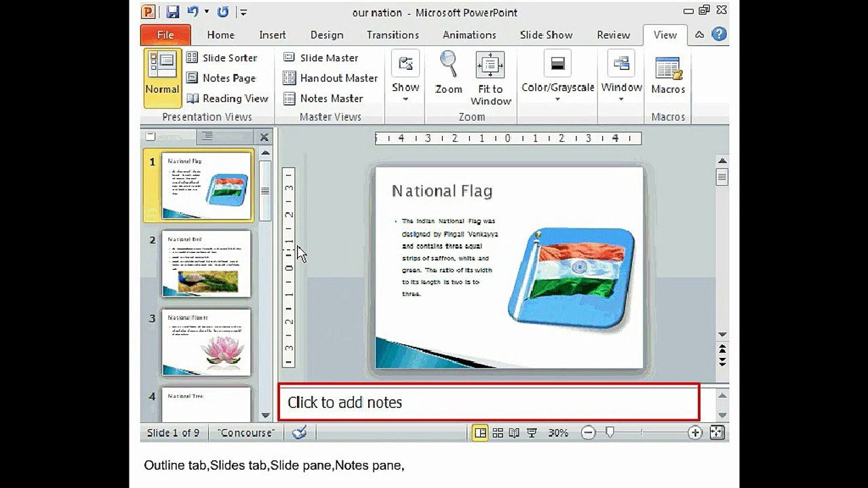This screenshot has height=488, width=868.
Task: Switch to the Animations tab
Action: [x=469, y=35]
